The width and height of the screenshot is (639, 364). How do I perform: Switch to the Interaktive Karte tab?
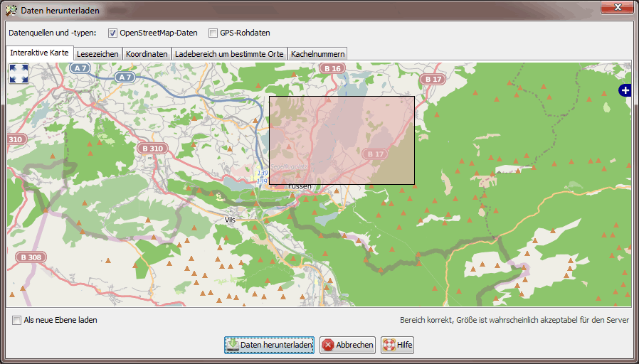[x=39, y=53]
